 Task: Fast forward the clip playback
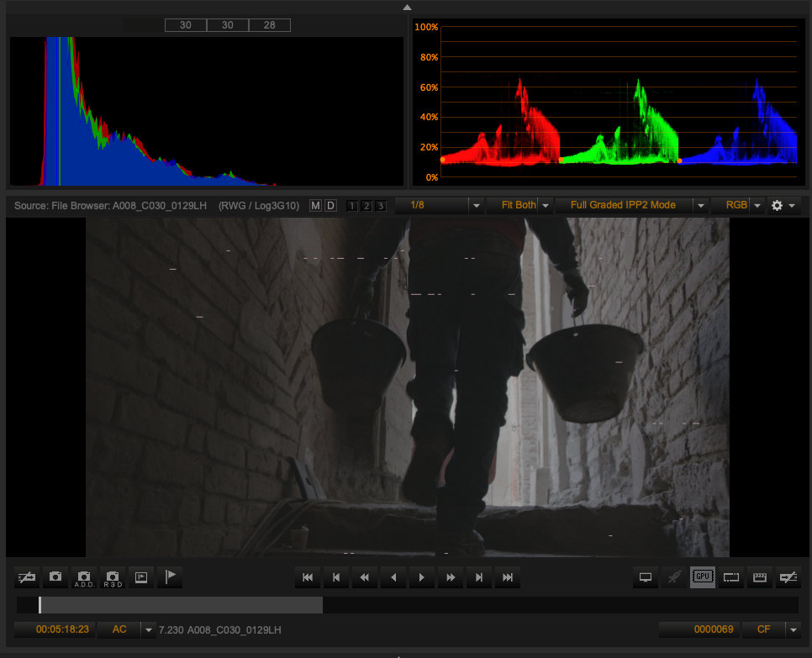click(451, 577)
